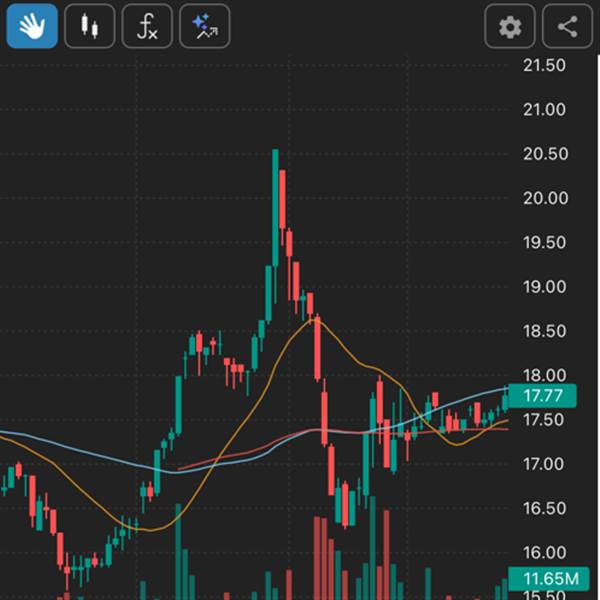Open the AI chart analysis tool

tap(205, 26)
